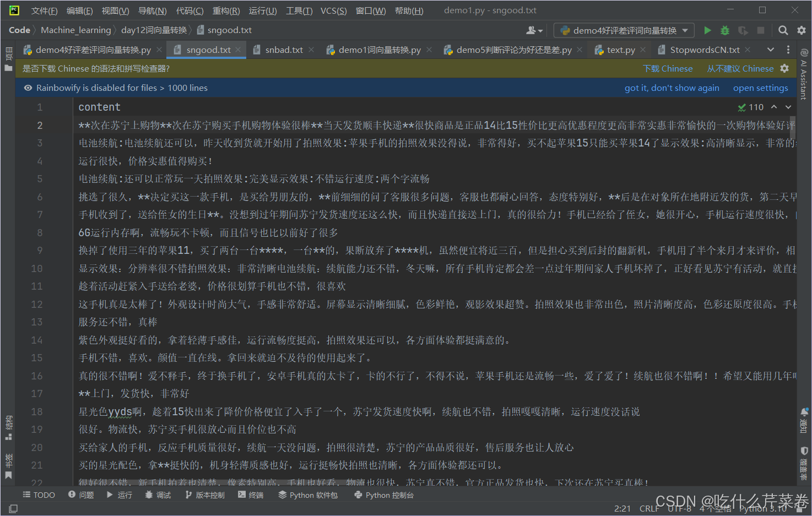The image size is (812, 516).
Task: Open 终端 (Terminal) tool window
Action: [x=251, y=495]
